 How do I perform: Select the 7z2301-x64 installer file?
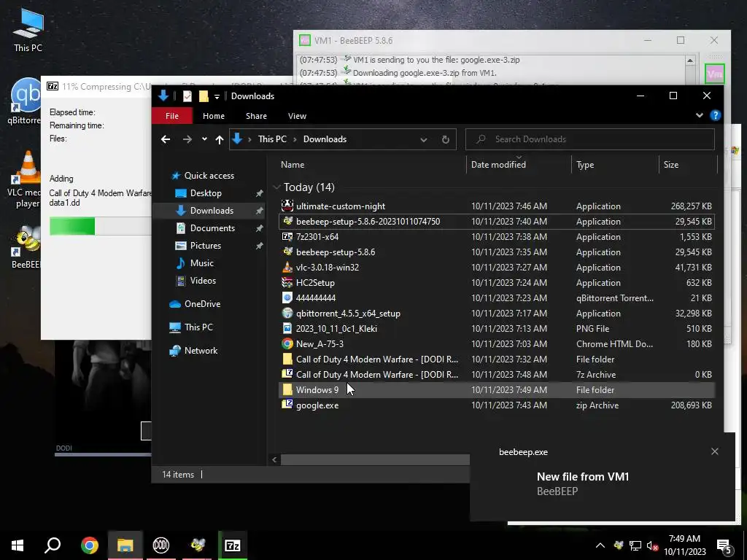click(496, 237)
